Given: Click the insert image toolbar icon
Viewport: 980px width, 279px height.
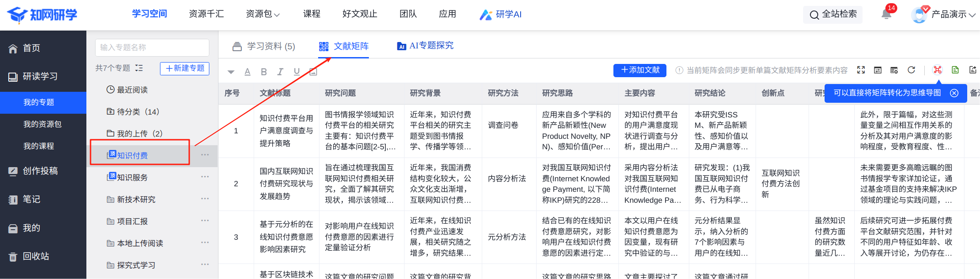Looking at the screenshot, I should click(313, 72).
